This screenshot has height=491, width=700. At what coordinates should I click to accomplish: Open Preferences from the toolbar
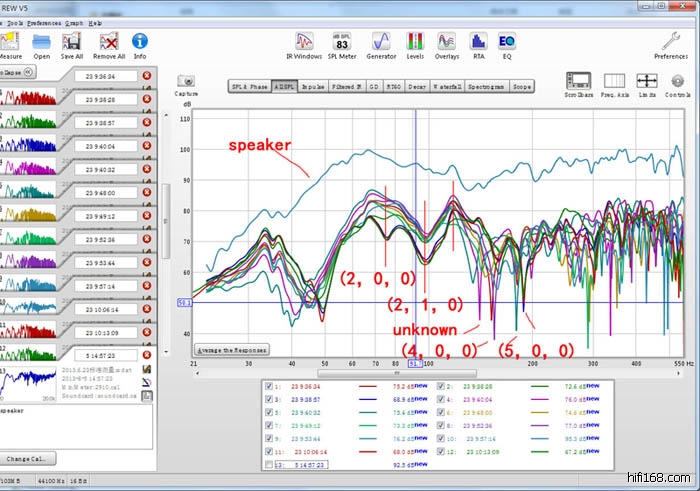pos(670,42)
